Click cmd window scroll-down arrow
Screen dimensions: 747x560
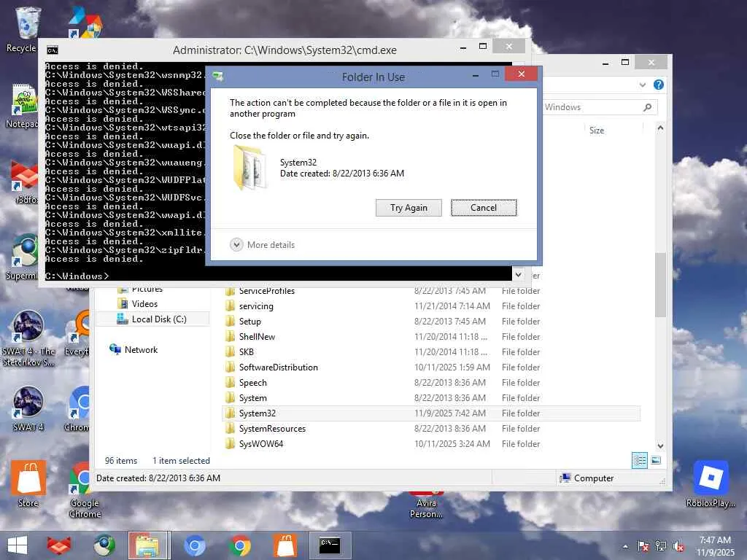519,275
